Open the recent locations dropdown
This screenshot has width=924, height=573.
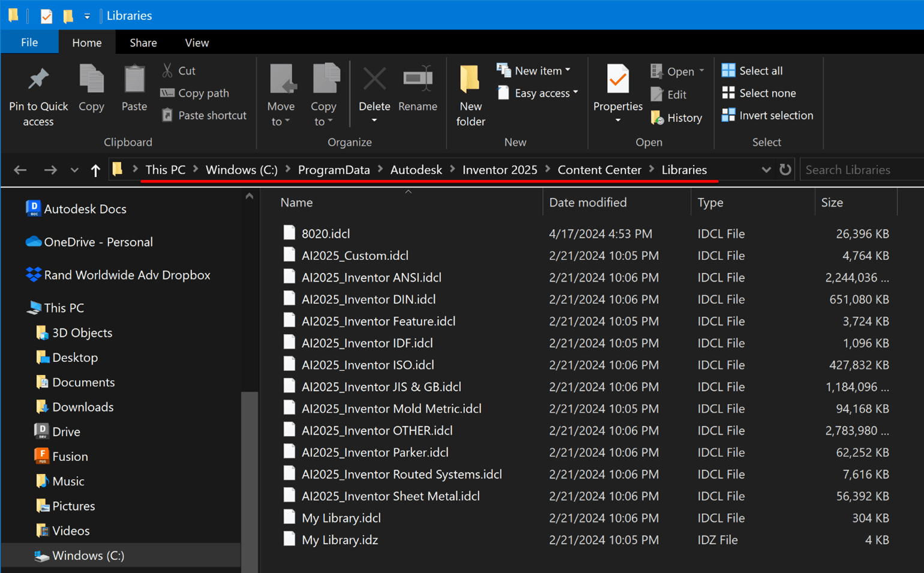coord(74,170)
